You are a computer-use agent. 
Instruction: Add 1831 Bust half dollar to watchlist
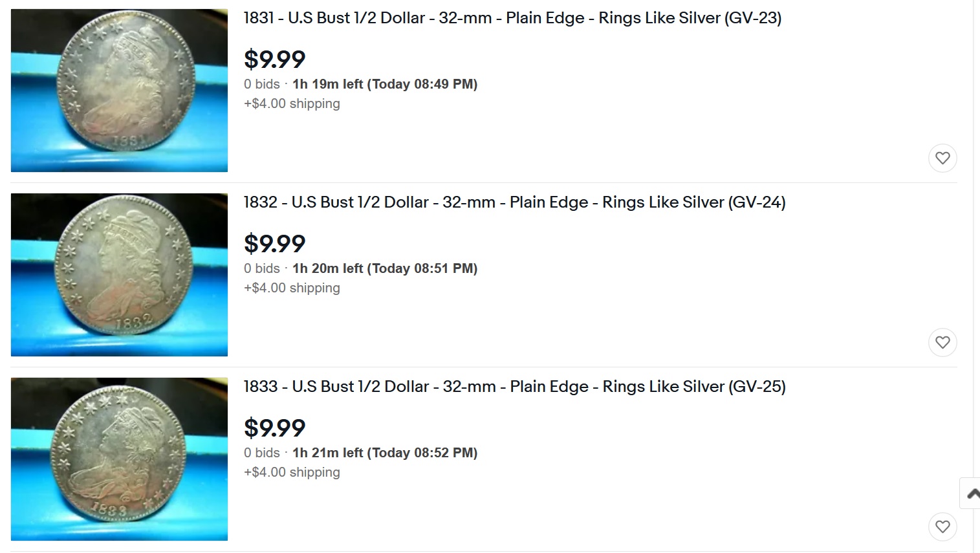pos(942,158)
